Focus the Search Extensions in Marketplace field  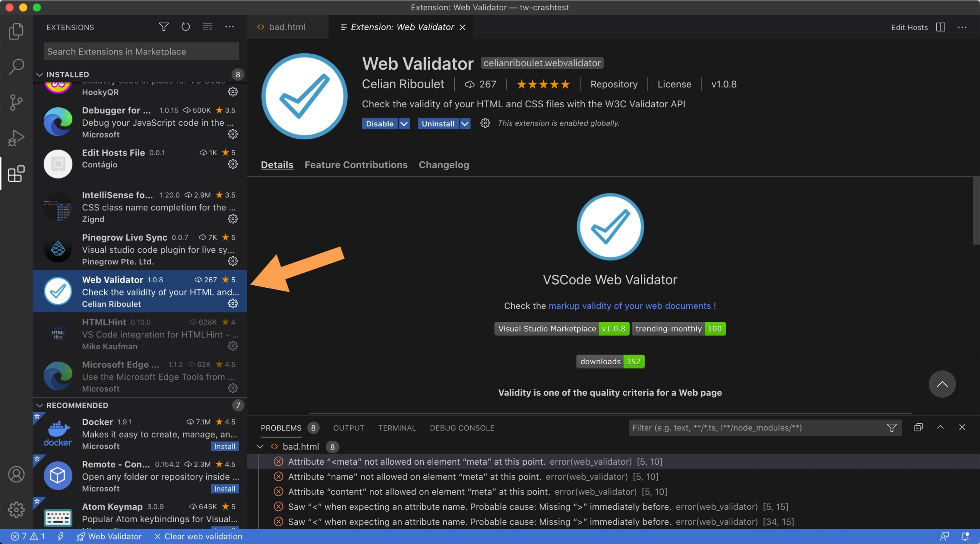point(141,51)
